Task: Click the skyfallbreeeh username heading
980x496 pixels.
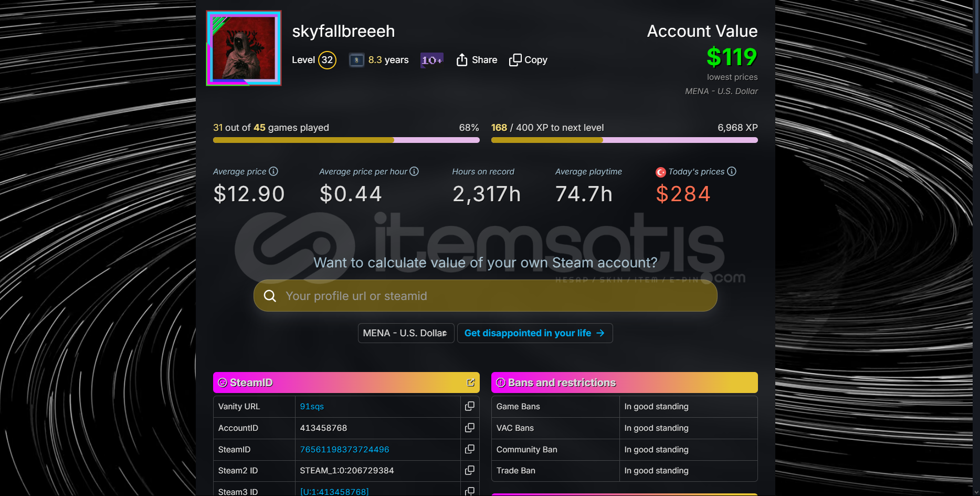Action: [x=343, y=32]
